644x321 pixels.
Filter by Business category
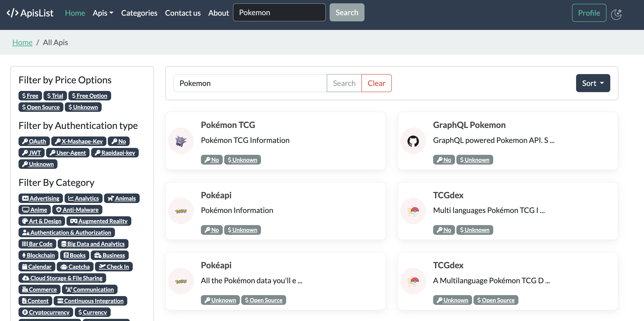[x=110, y=255]
